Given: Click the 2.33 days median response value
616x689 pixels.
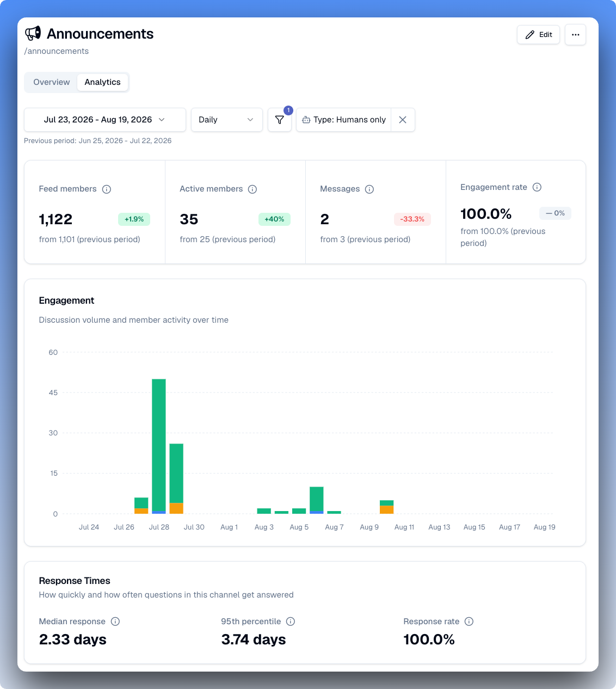Looking at the screenshot, I should pyautogui.click(x=73, y=639).
